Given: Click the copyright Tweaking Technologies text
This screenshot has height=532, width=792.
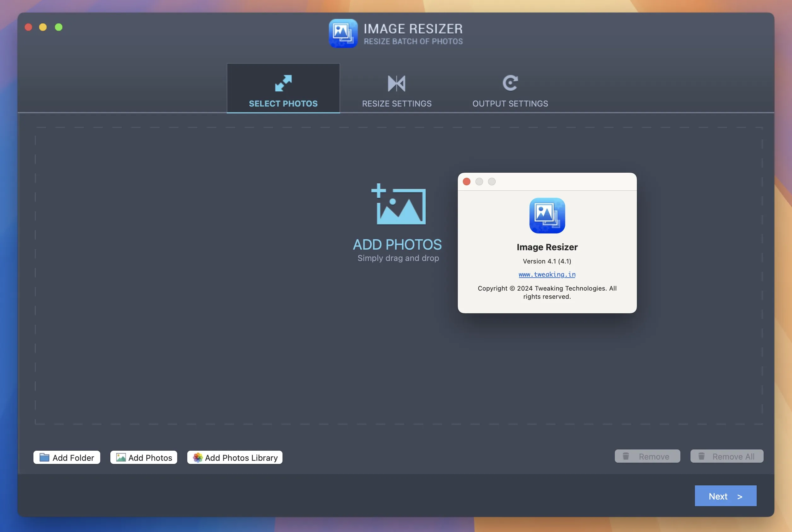Looking at the screenshot, I should (547, 292).
